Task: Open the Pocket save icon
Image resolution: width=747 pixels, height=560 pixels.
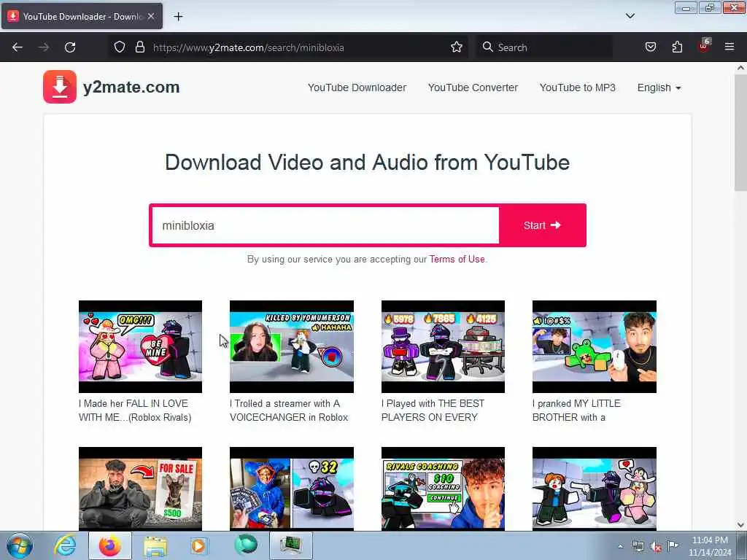Action: (650, 47)
